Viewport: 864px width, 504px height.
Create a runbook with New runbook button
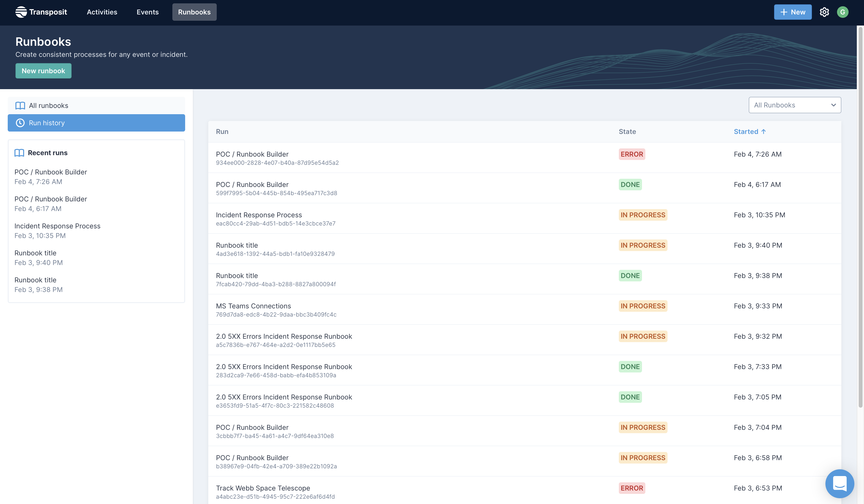[x=43, y=71]
